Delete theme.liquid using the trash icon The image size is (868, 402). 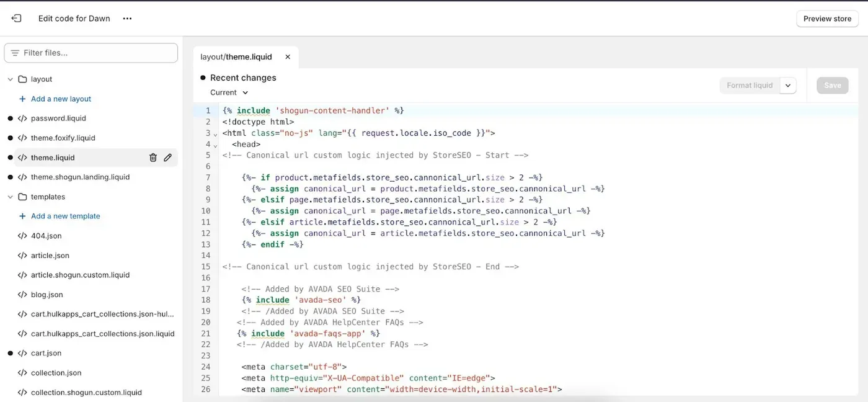pos(153,158)
